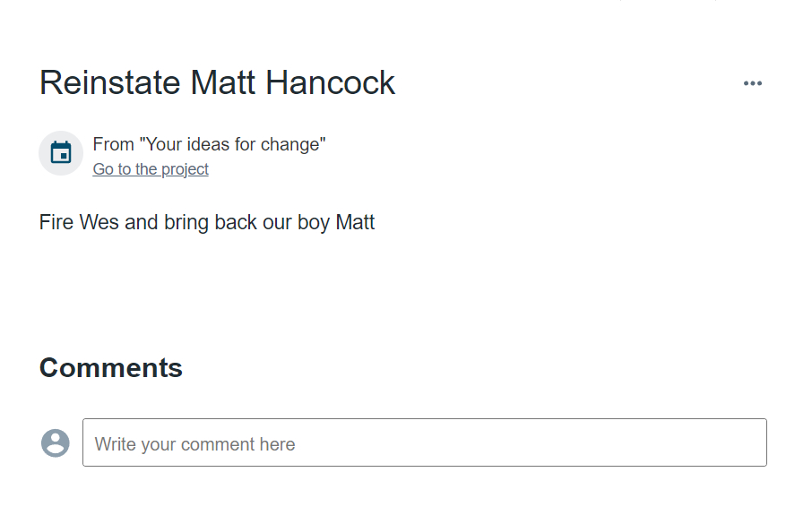This screenshot has width=812, height=515.
Task: Click the user avatar beside comment box
Action: click(x=56, y=442)
